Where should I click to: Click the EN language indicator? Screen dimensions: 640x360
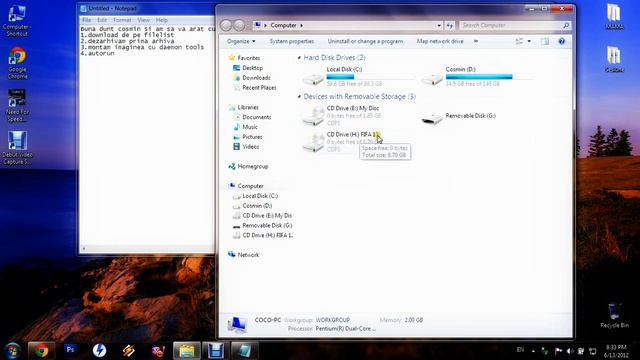[x=520, y=350]
